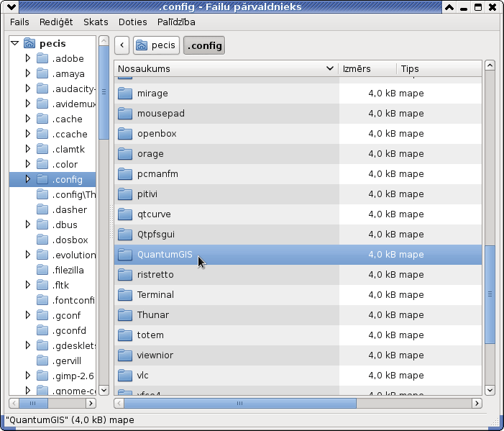Click the mirage folder icon
504x431 pixels.
125,94
